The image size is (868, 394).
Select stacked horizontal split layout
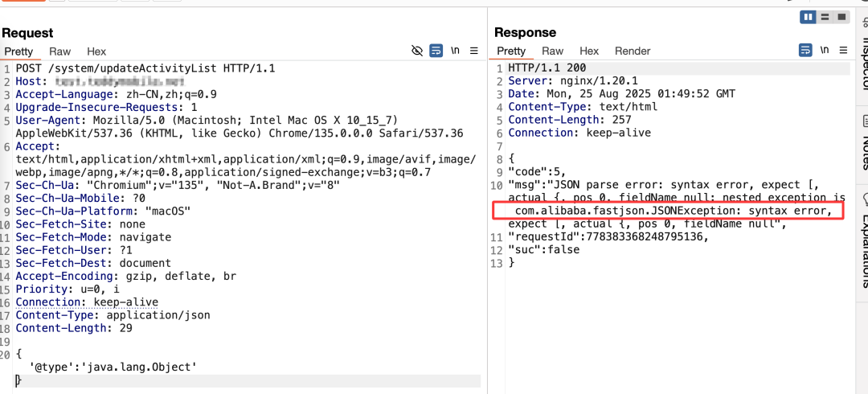(x=825, y=17)
